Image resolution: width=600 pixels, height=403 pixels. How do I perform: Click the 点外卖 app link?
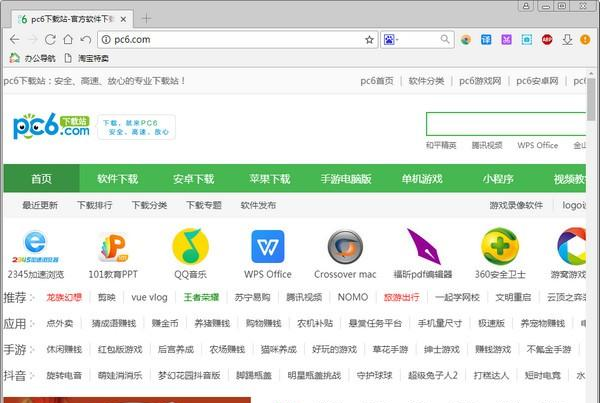click(59, 323)
